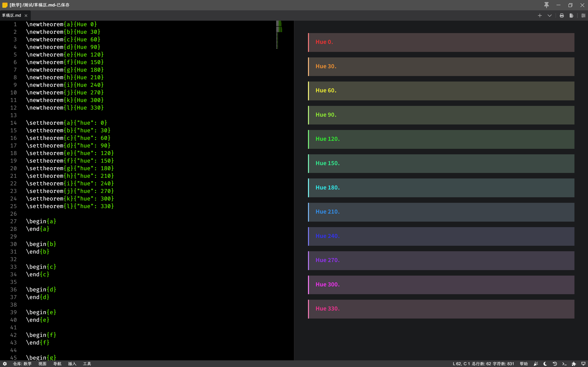Open the 工具 menu
This screenshot has width=588, height=367.
tap(87, 364)
